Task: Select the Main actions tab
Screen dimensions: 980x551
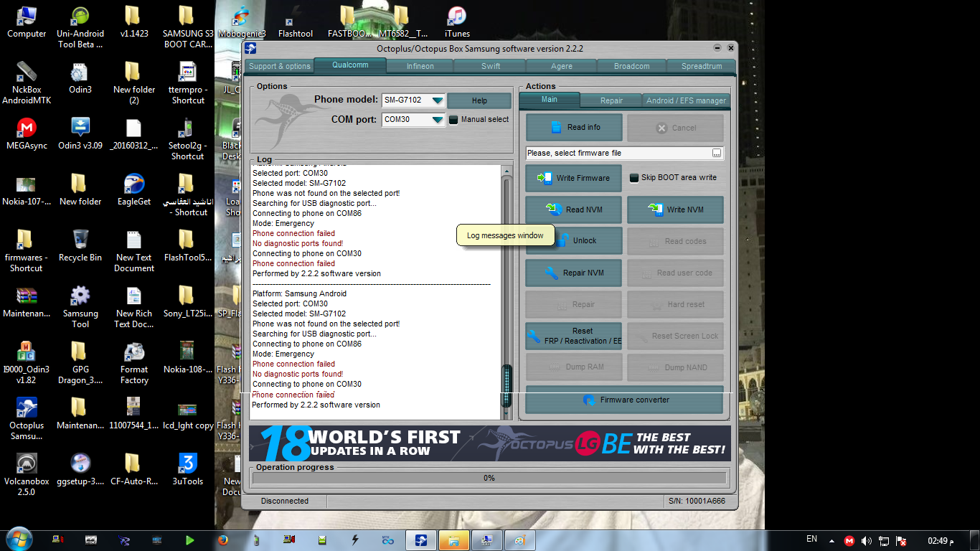Action: click(550, 100)
